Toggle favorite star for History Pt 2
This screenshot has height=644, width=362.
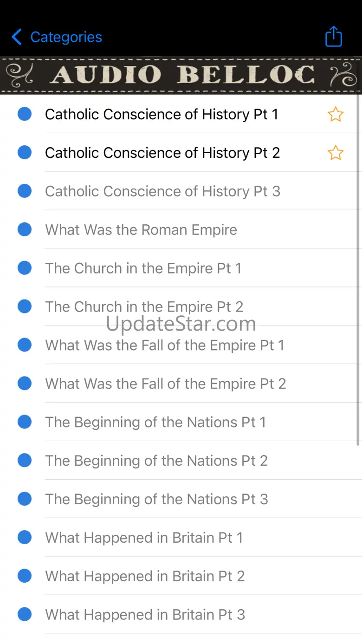tap(336, 153)
